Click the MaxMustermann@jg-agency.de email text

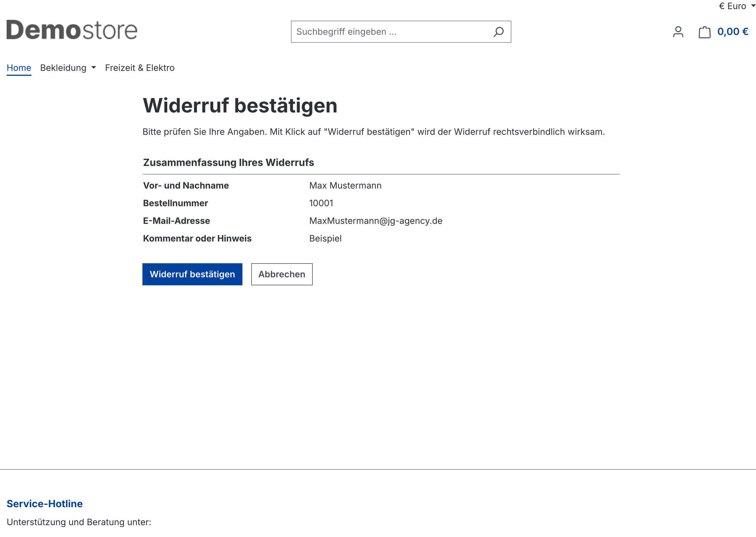pyautogui.click(x=376, y=221)
